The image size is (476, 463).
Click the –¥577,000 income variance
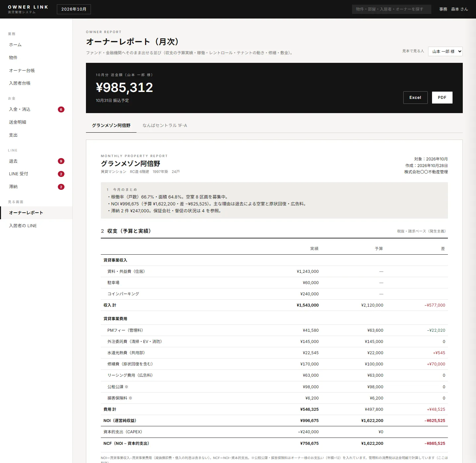tap(435, 305)
